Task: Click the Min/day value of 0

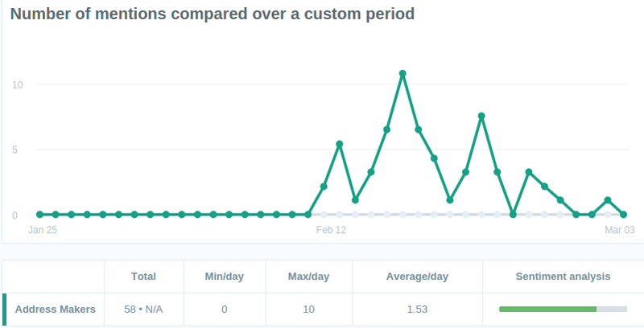Action: pyautogui.click(x=224, y=309)
